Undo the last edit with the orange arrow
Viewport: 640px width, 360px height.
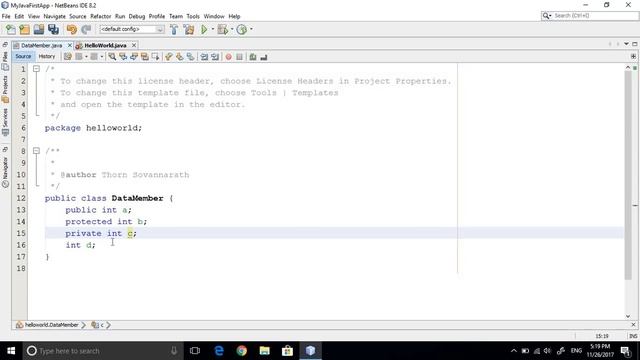[x=71, y=29]
